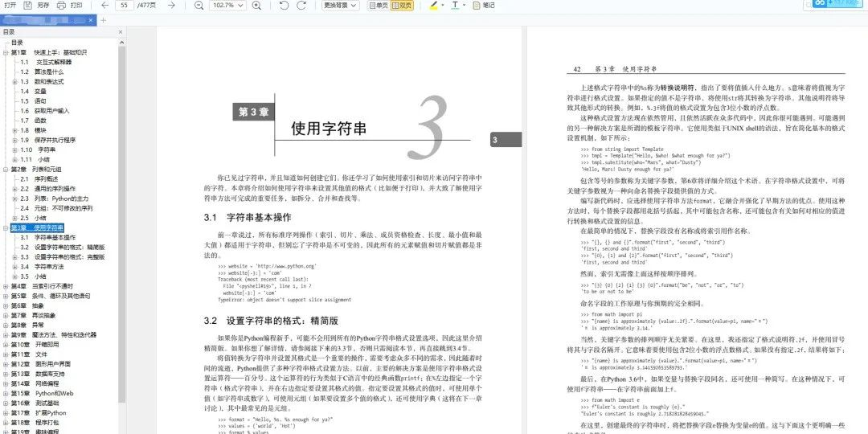This screenshot has height=434, width=868.
Task: Click the 3.2 设置字符串的格式：精简版 page heading
Action: click(x=271, y=321)
